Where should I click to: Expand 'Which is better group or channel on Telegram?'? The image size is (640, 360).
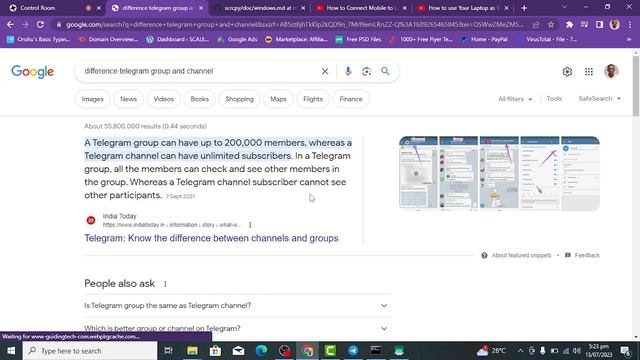[236, 328]
